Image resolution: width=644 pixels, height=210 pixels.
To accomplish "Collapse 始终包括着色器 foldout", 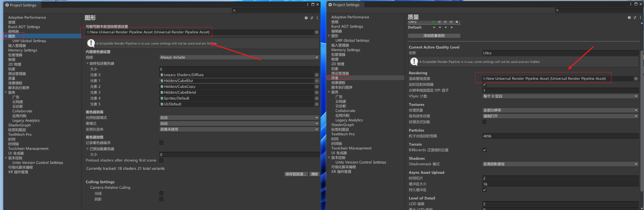I will point(87,64).
